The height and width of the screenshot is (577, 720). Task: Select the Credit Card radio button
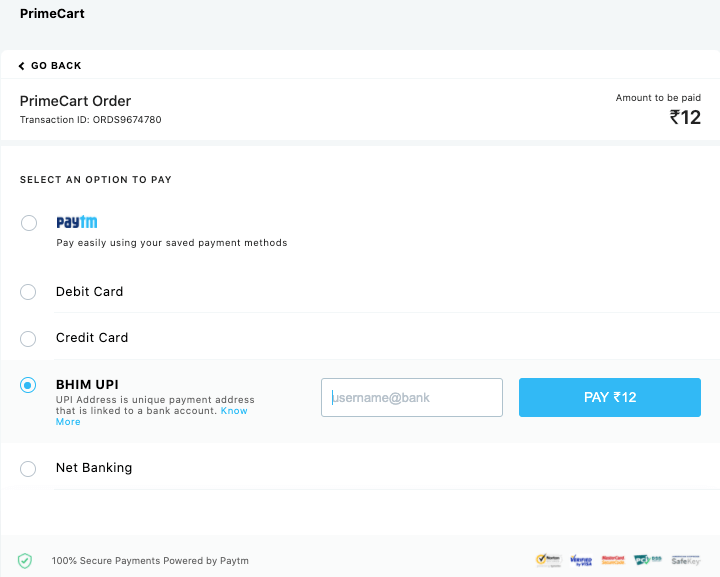pos(29,338)
